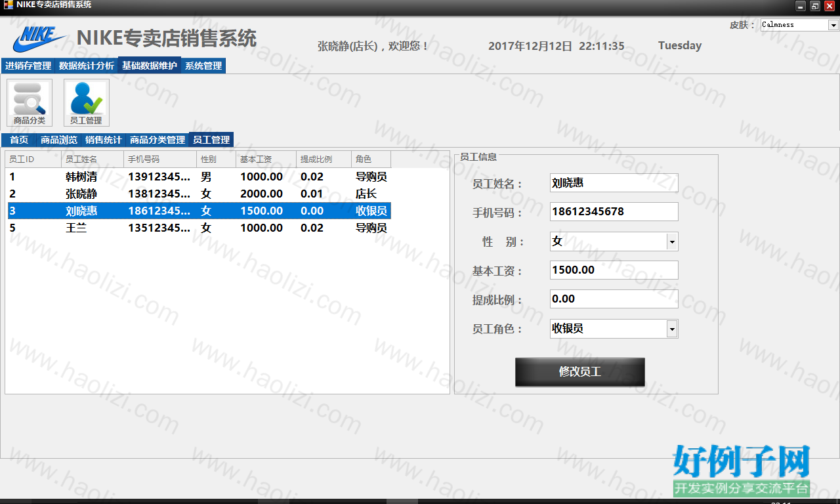Open the 进销存管理 menu
840x504 pixels.
pos(28,66)
